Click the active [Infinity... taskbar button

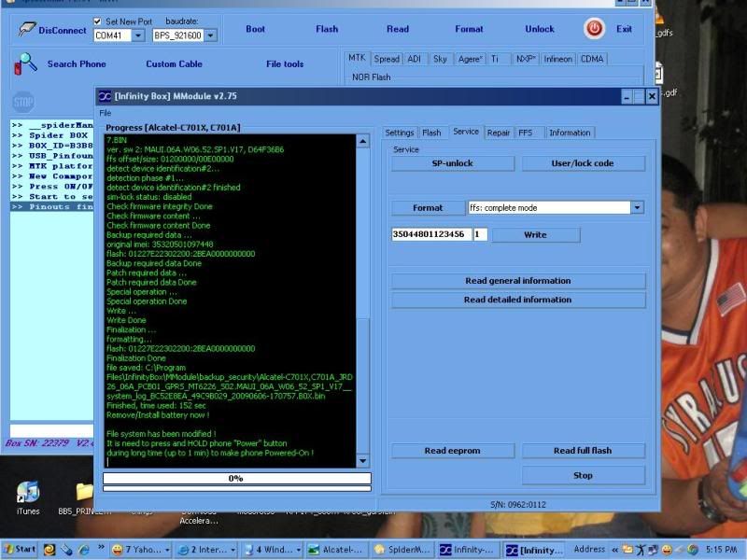coord(534,550)
